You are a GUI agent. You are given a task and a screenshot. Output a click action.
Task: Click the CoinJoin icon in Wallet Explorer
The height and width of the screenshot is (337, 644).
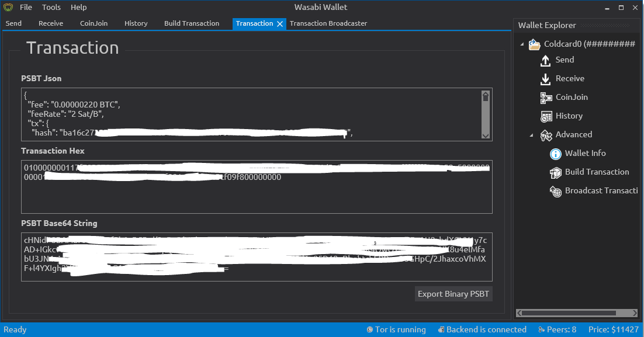(x=546, y=98)
